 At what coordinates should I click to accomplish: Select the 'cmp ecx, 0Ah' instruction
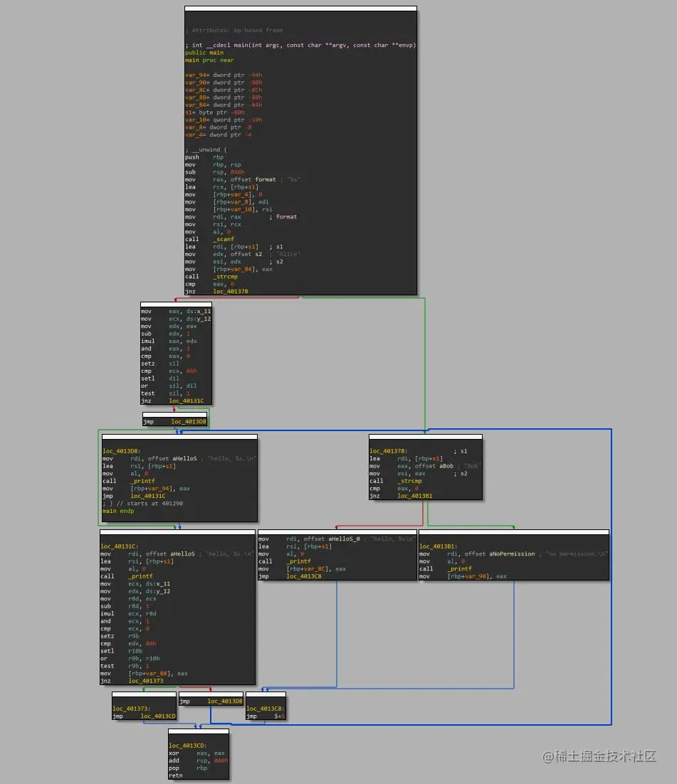point(169,371)
